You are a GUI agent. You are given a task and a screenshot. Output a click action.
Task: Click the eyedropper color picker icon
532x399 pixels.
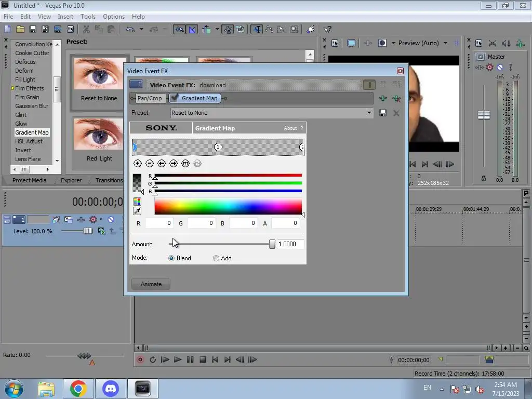pyautogui.click(x=137, y=211)
